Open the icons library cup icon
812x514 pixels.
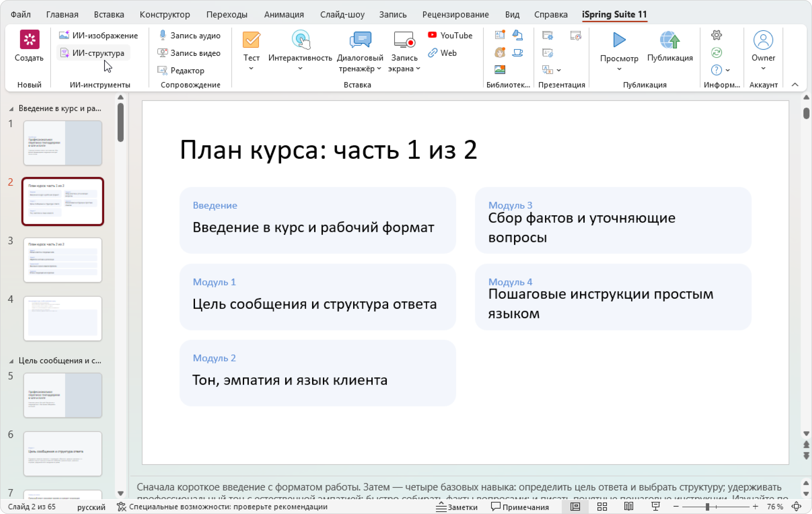518,53
